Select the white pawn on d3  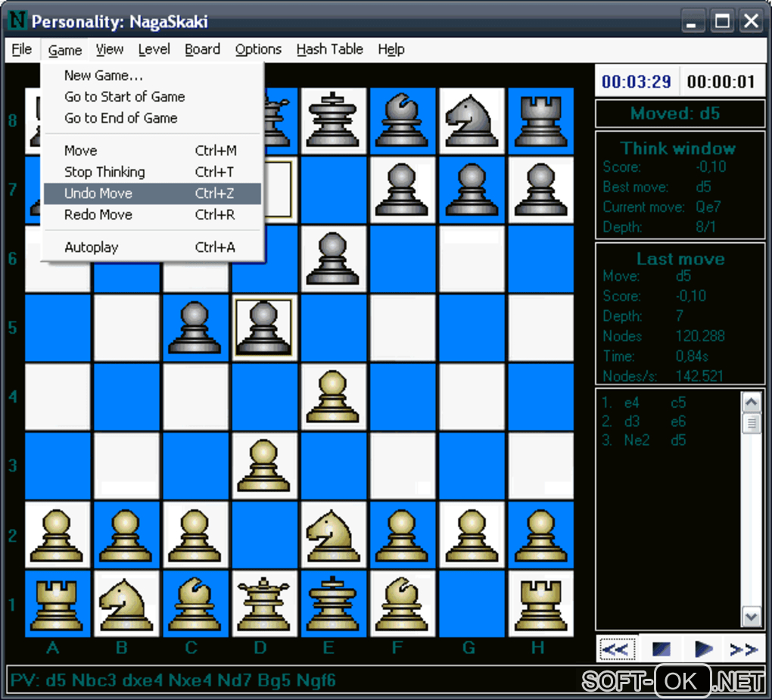(x=264, y=465)
